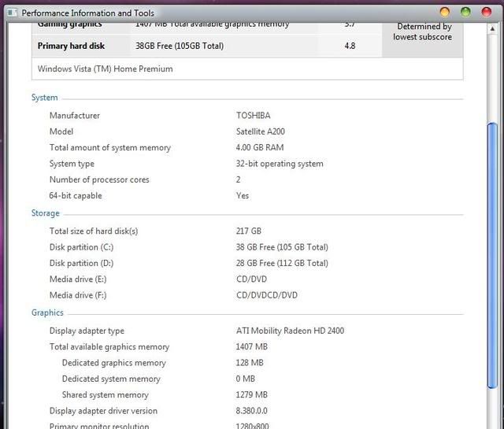Select the System section heading
This screenshot has width=504, height=429.
[45, 98]
